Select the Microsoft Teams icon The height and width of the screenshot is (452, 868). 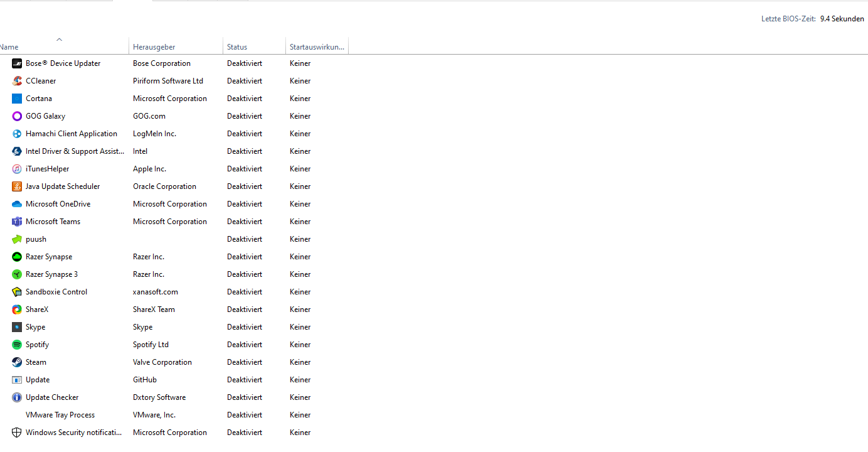17,222
